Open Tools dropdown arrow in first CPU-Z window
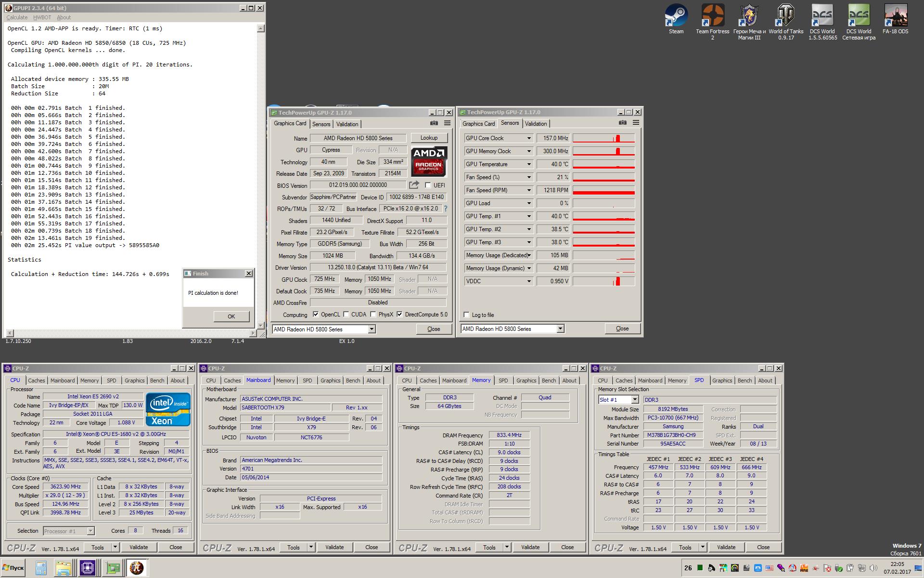 115,547
